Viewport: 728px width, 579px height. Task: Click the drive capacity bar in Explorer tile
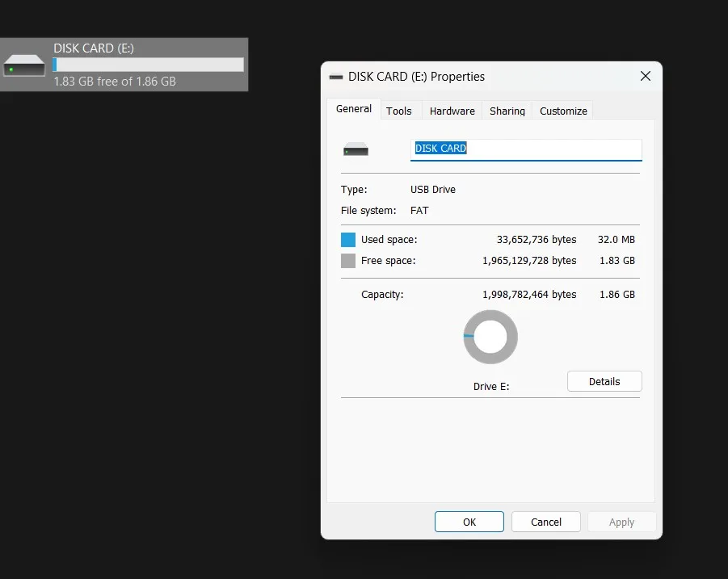click(x=148, y=65)
